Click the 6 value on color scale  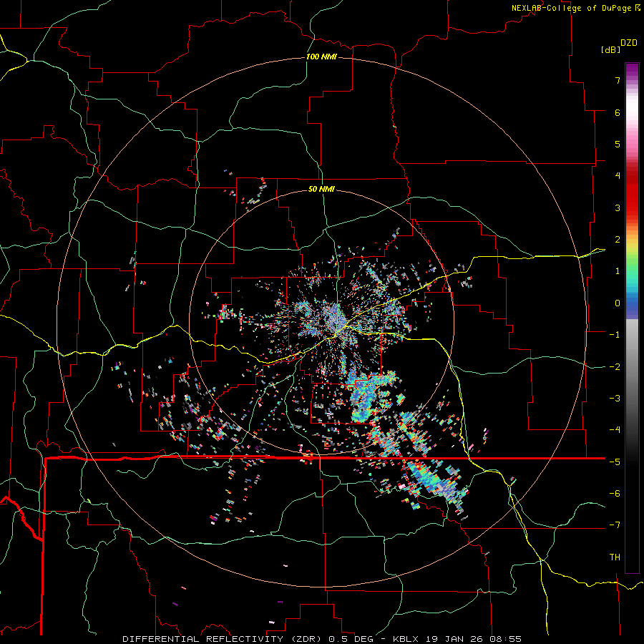(618, 112)
